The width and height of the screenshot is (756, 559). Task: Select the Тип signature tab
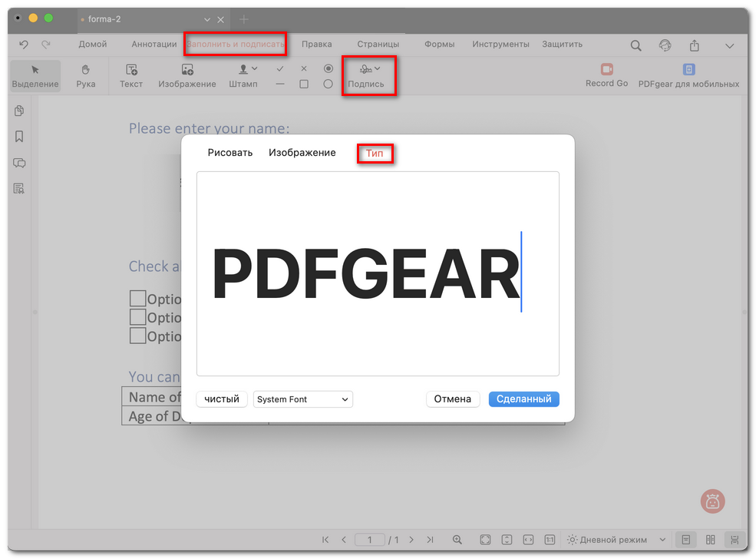pos(374,154)
